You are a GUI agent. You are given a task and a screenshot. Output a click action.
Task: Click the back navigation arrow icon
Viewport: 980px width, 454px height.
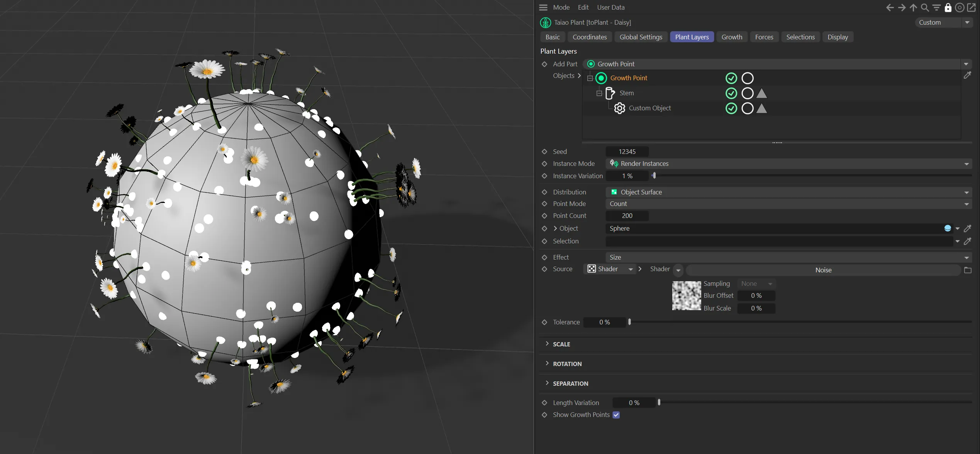coord(890,7)
